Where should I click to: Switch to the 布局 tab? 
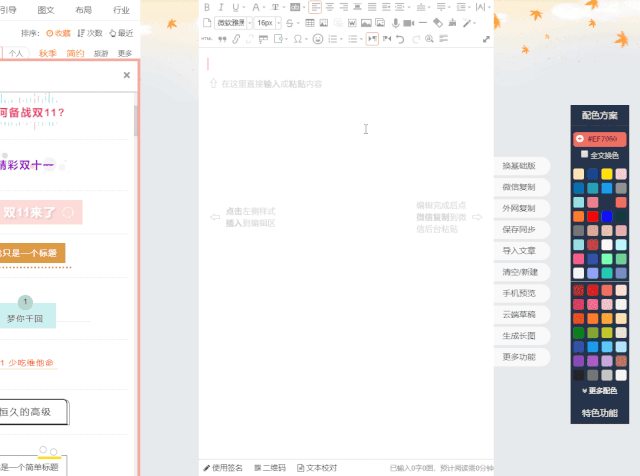click(x=84, y=9)
